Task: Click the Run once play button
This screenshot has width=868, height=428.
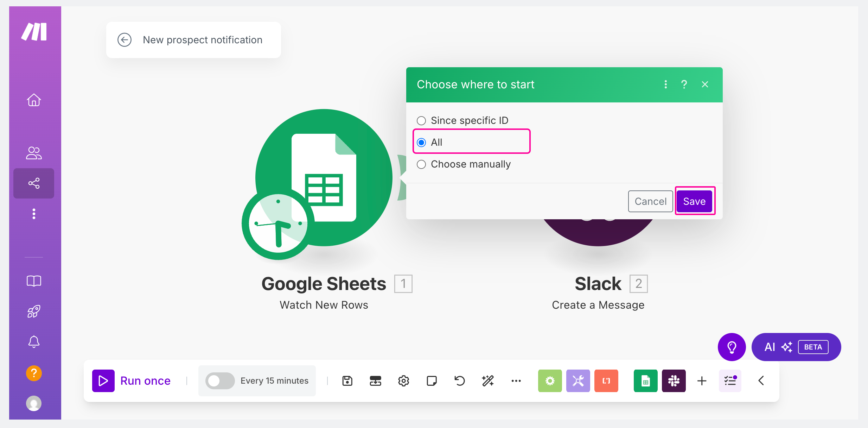Action: click(x=103, y=380)
